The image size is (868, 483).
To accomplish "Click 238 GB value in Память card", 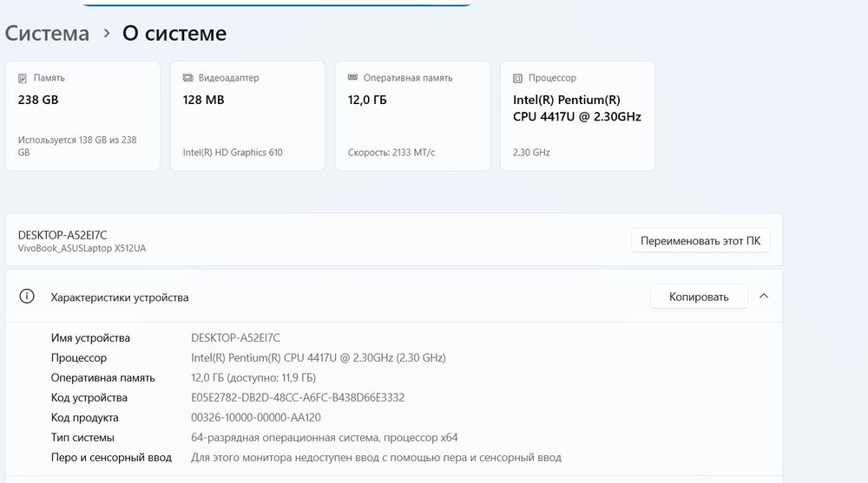I will point(38,100).
